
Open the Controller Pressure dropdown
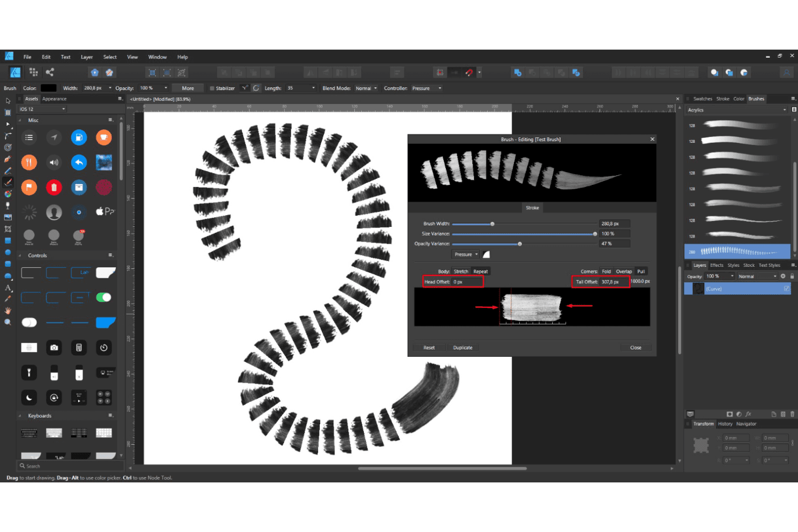pyautogui.click(x=426, y=88)
